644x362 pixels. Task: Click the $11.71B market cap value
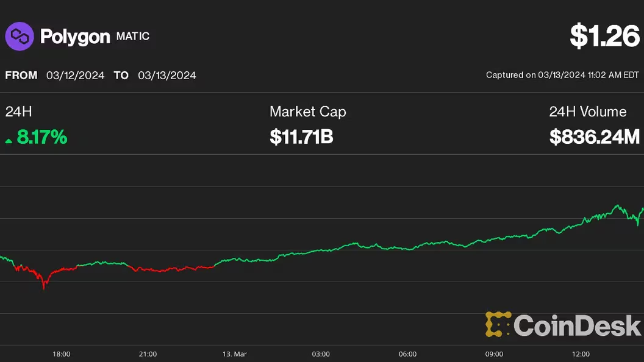pos(301,137)
